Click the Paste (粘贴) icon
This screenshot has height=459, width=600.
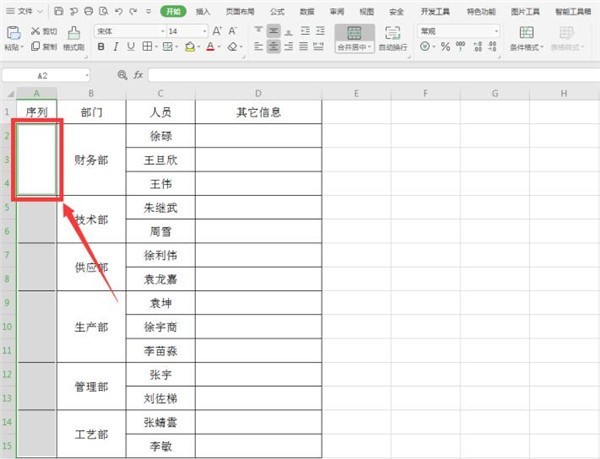point(13,33)
